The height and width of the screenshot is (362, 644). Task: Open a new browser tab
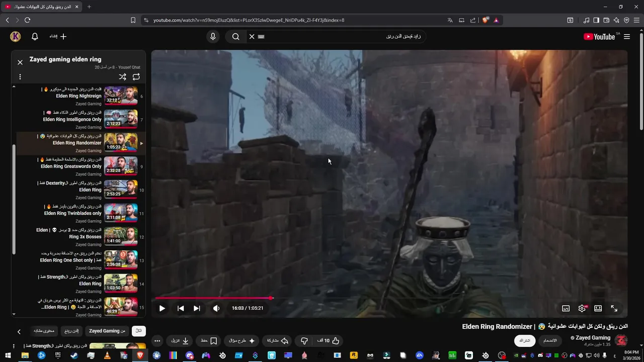coord(89,7)
